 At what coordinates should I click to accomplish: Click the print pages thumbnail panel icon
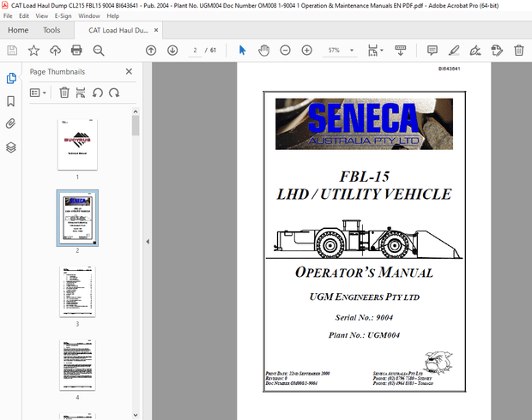tap(81, 93)
